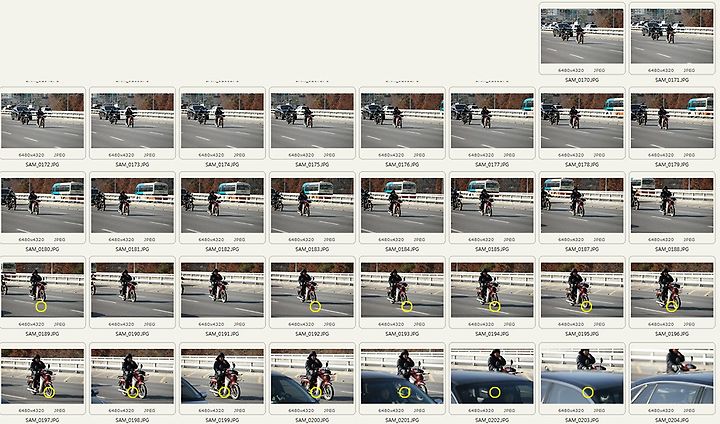Open the SAM_0171.JPG photo thumbnail
The height and width of the screenshot is (424, 720).
point(672,36)
